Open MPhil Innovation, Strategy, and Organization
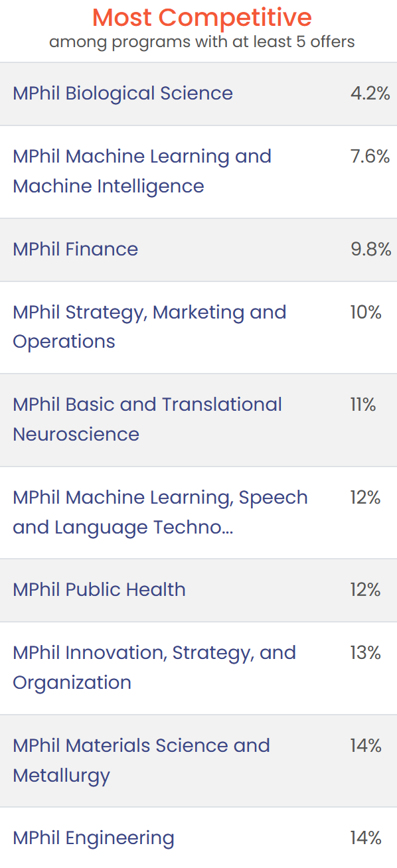This screenshot has width=397, height=868. point(154,668)
